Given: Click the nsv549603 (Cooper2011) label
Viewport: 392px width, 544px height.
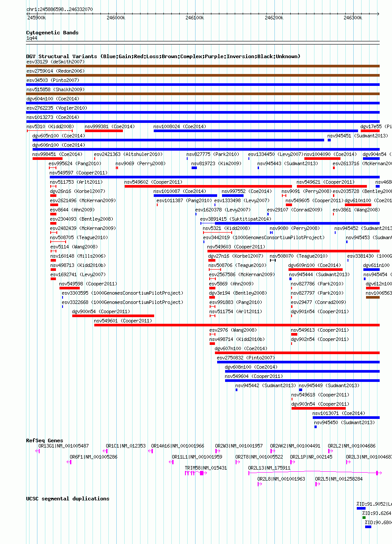Looking at the screenshot, I should tap(236, 247).
